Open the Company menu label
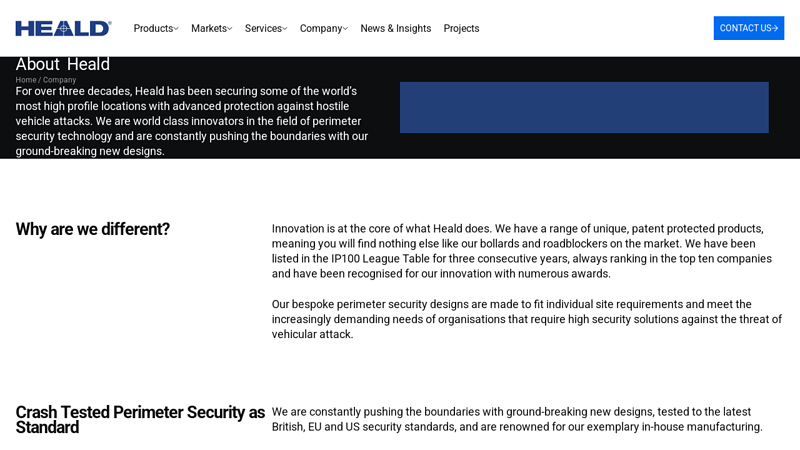This screenshot has width=800, height=450. point(320,28)
